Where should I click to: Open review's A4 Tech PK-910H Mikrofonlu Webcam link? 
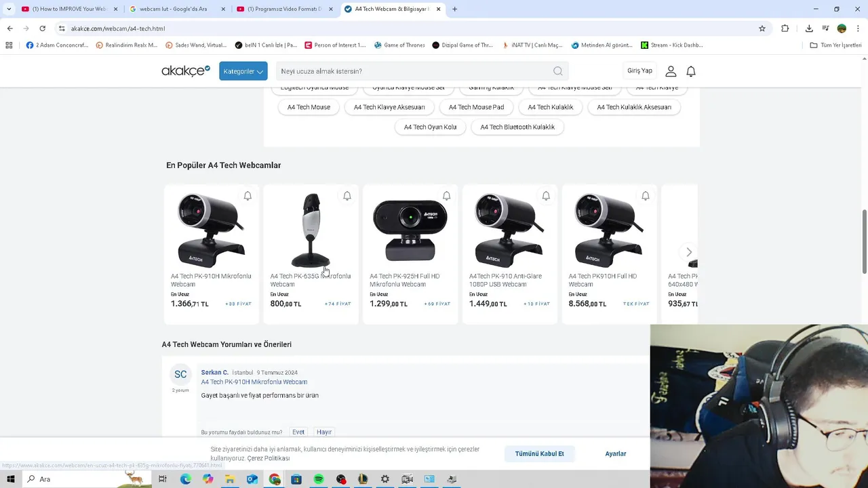[254, 382]
